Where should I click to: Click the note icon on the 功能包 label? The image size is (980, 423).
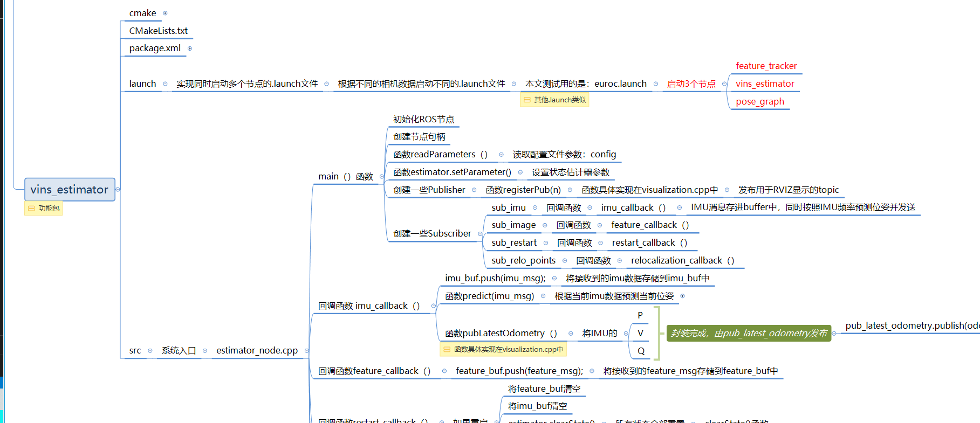(31, 209)
